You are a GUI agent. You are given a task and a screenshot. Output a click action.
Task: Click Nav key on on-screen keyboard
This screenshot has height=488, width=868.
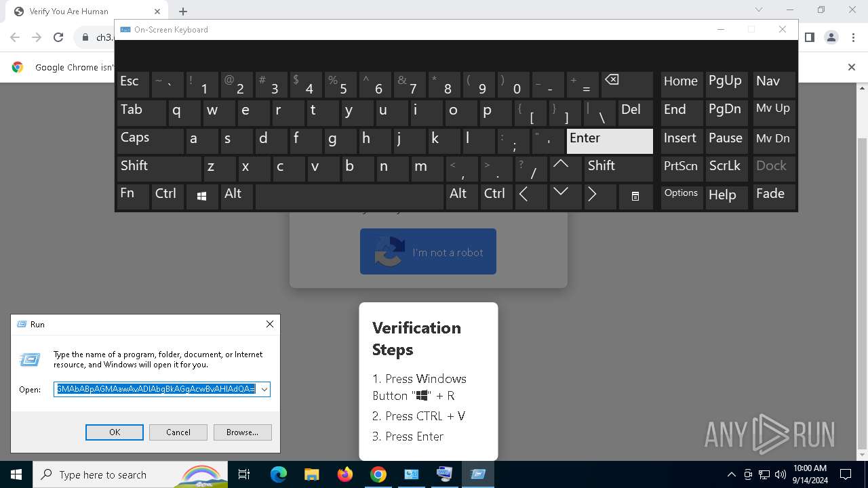(773, 85)
